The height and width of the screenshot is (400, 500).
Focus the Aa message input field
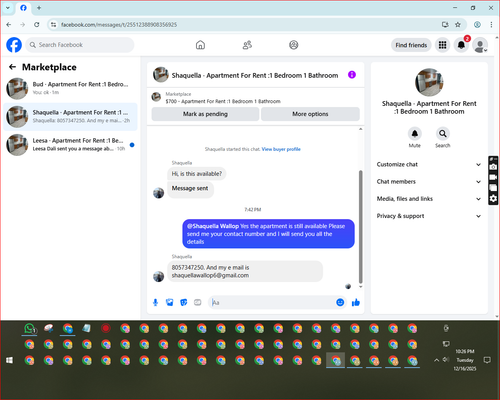(272, 302)
